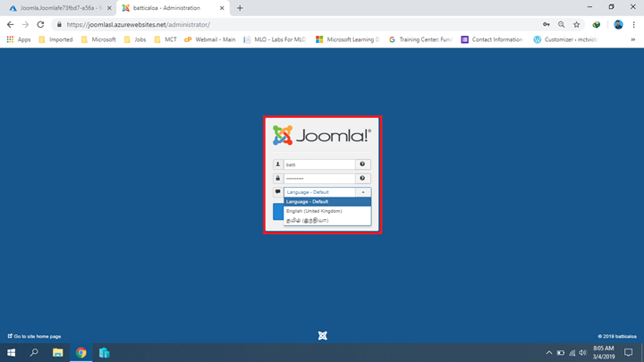
Task: Open Windows Start menu
Action: [11, 352]
